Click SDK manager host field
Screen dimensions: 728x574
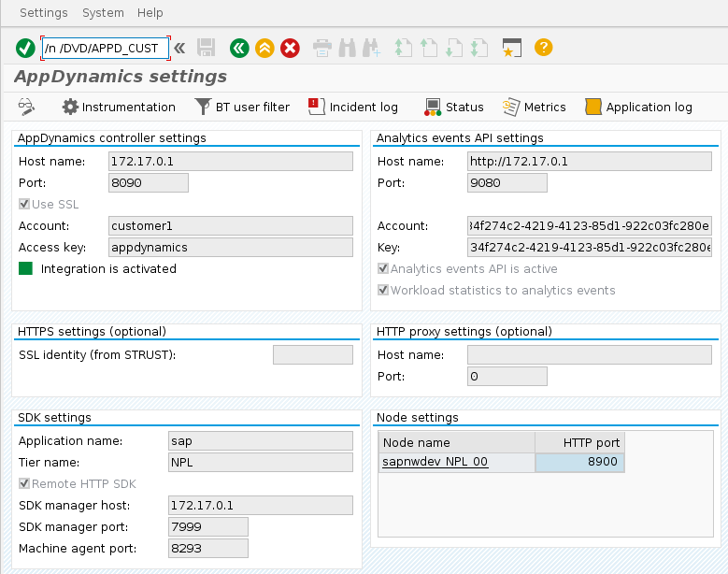(260, 505)
